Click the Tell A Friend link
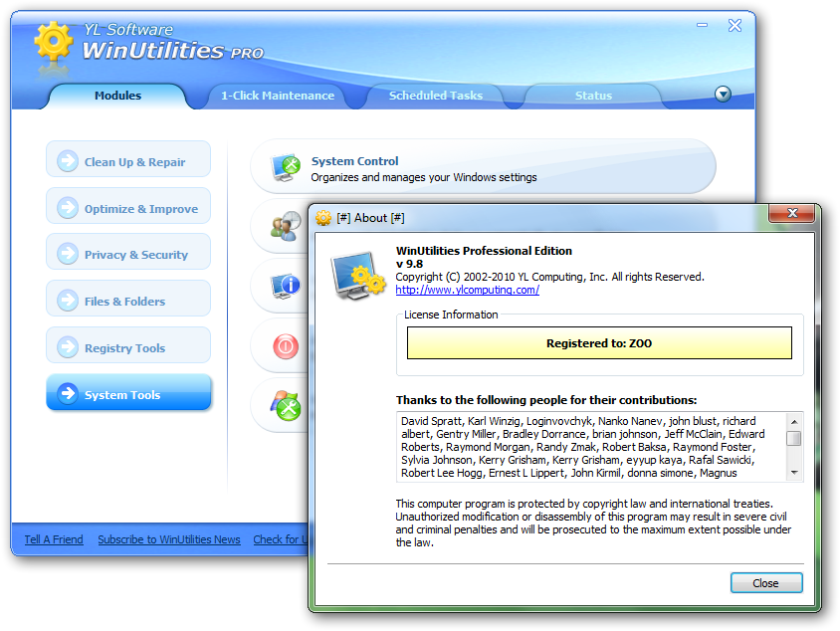The width and height of the screenshot is (840, 631). pos(54,539)
